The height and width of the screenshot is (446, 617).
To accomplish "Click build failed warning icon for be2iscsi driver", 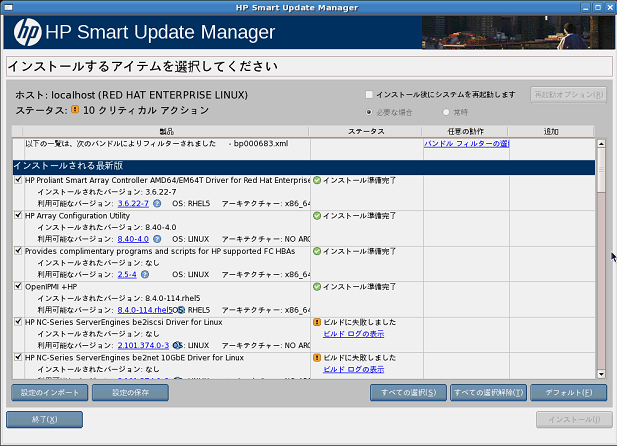I will (317, 323).
